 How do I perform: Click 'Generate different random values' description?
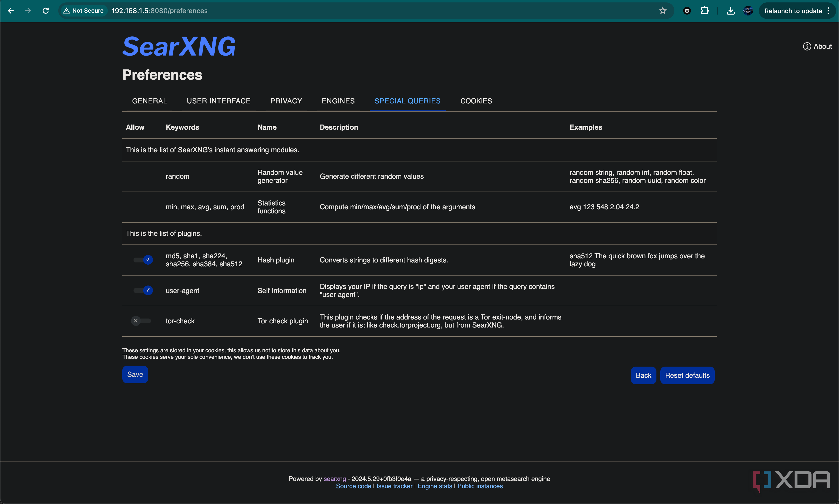pyautogui.click(x=371, y=176)
